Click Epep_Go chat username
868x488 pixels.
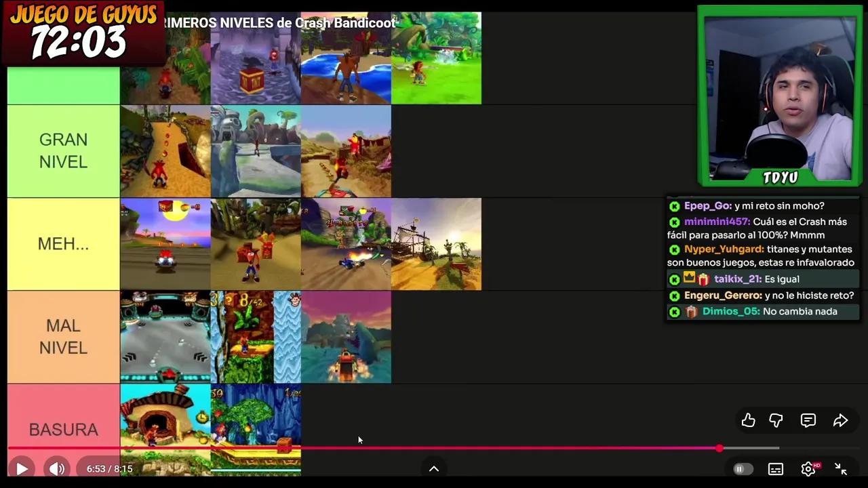tap(707, 206)
